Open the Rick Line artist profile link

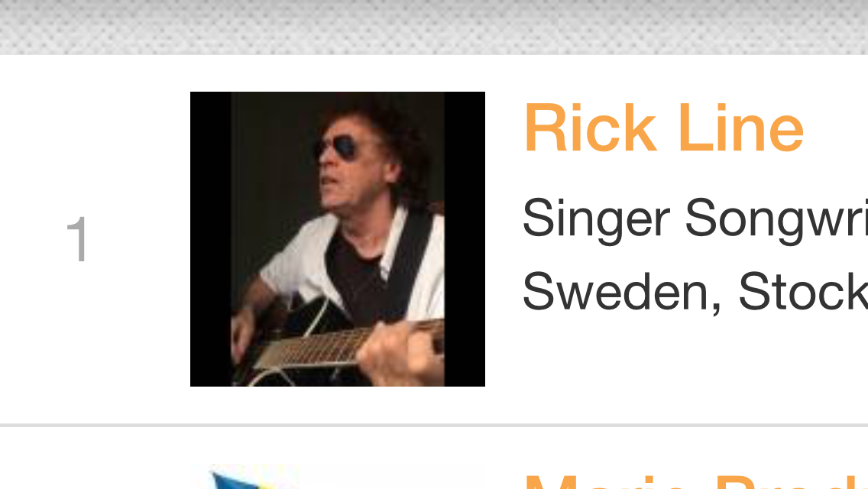[663, 128]
